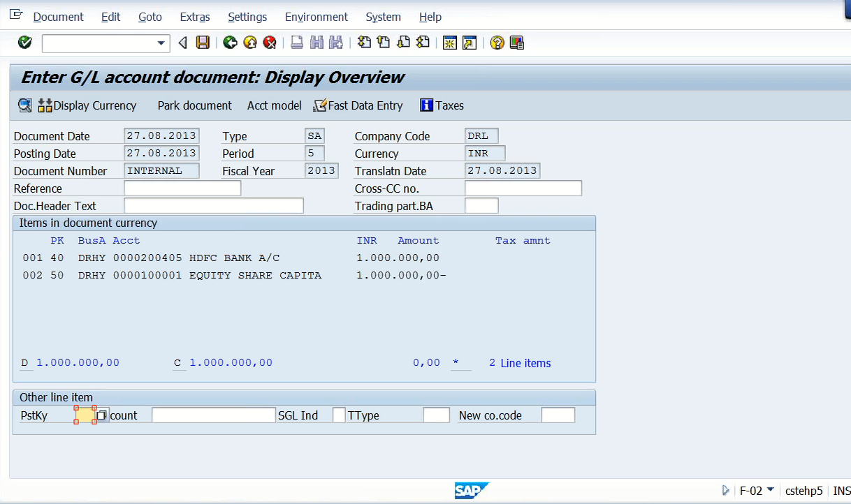Click the Choose detail magnifier icon
Viewport: 851px width, 504px height.
coord(25,105)
